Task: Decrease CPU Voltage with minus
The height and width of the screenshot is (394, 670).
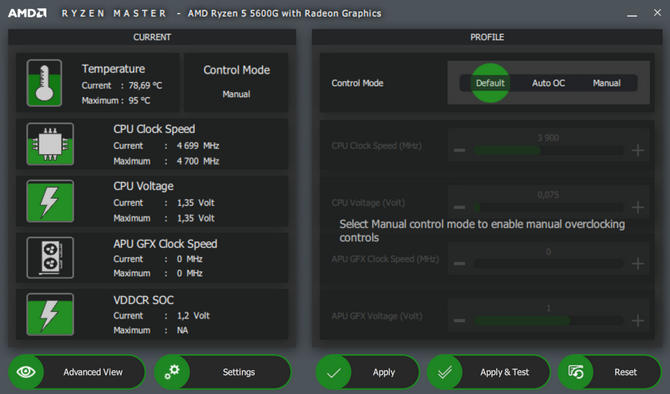Action: click(459, 207)
